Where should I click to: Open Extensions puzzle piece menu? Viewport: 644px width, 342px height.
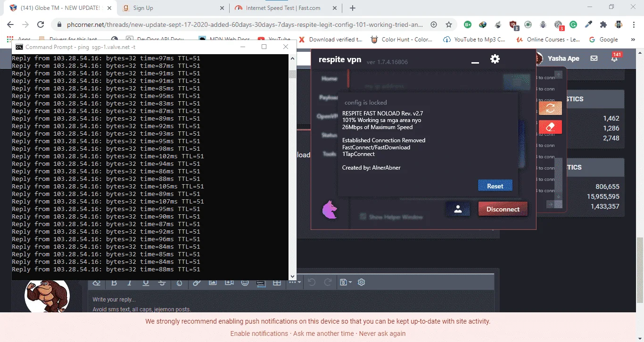(603, 24)
